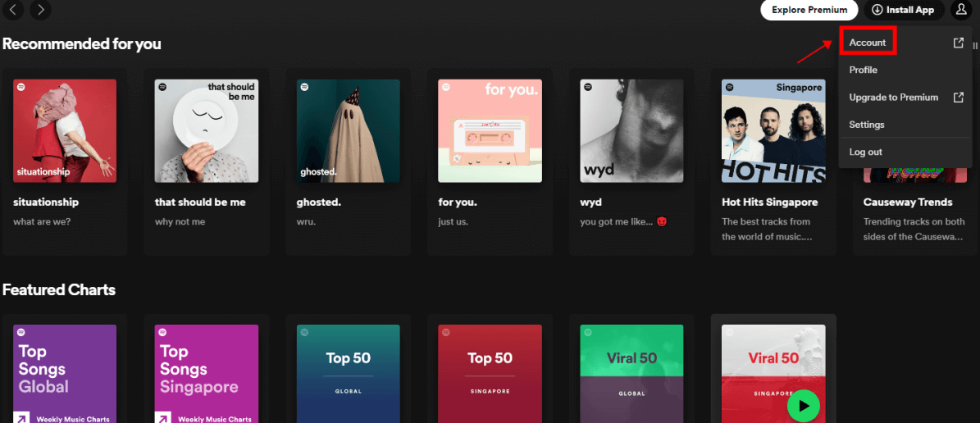Click 'why not me' description text
This screenshot has height=423, width=980.
pyautogui.click(x=180, y=222)
